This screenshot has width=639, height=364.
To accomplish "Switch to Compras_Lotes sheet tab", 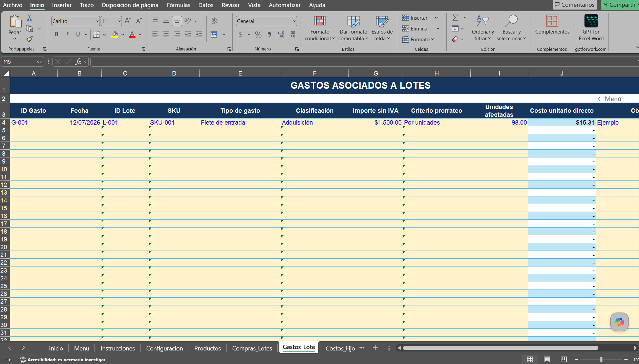I will click(252, 348).
